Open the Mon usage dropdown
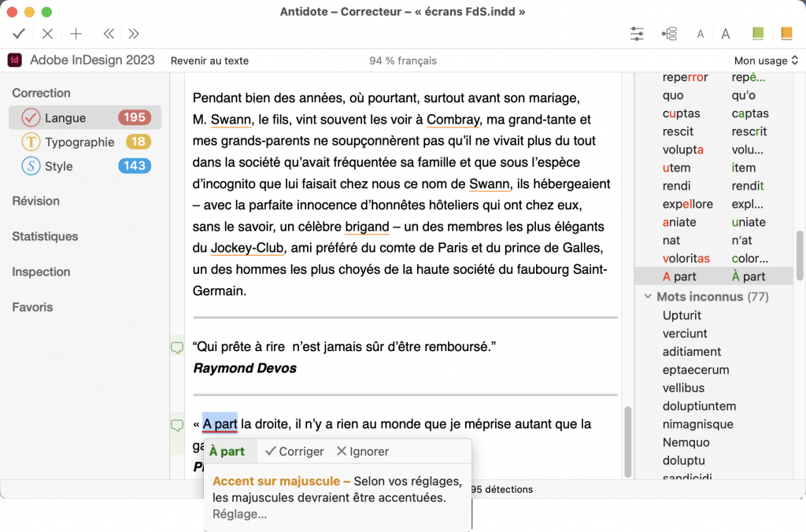The image size is (806, 532). [766, 61]
